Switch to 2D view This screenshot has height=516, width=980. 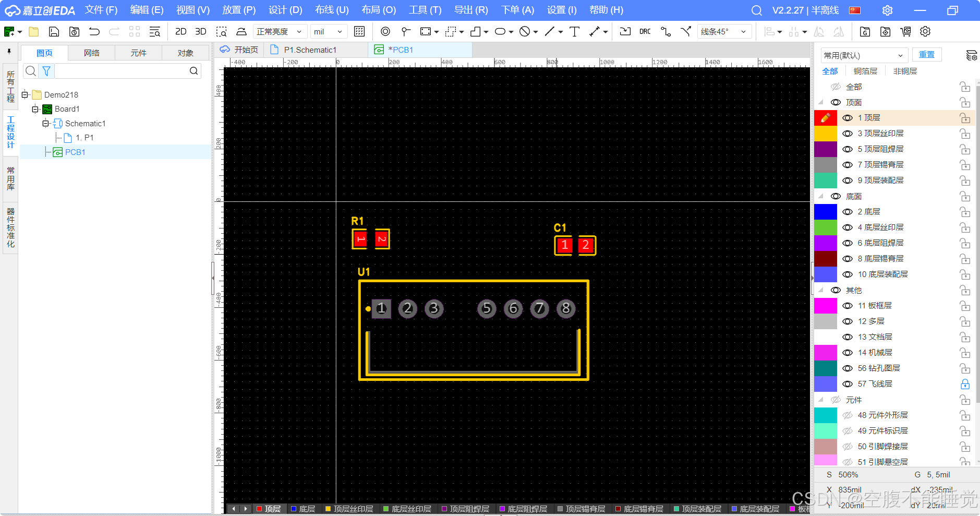tap(180, 32)
